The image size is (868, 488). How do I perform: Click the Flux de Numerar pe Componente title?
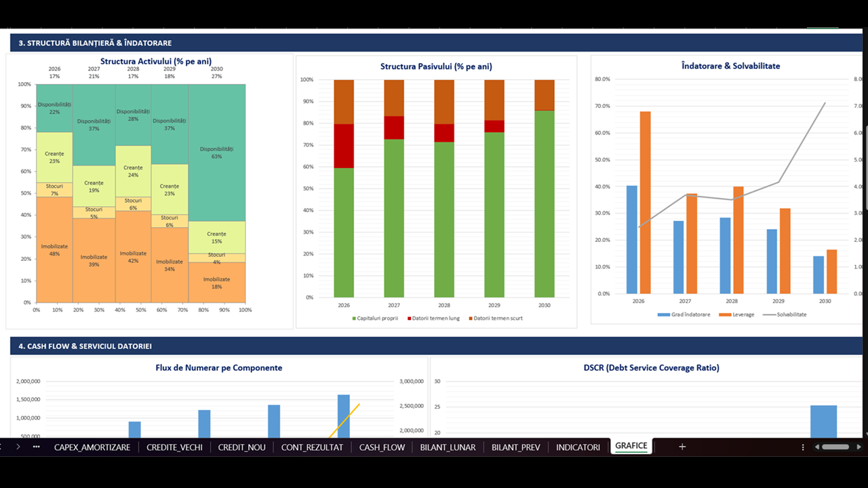pyautogui.click(x=219, y=367)
